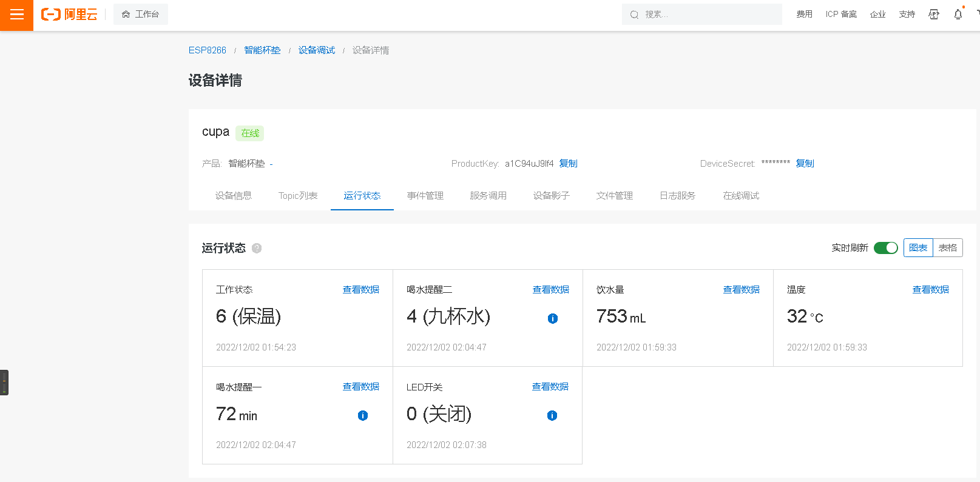Switch to the 设备信息 tab
The width and height of the screenshot is (980, 482).
[x=234, y=196]
